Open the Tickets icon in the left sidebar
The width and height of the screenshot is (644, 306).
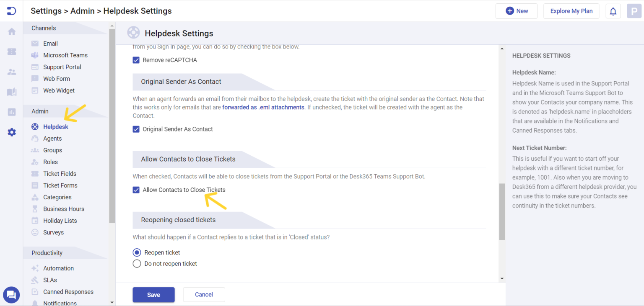tap(11, 51)
